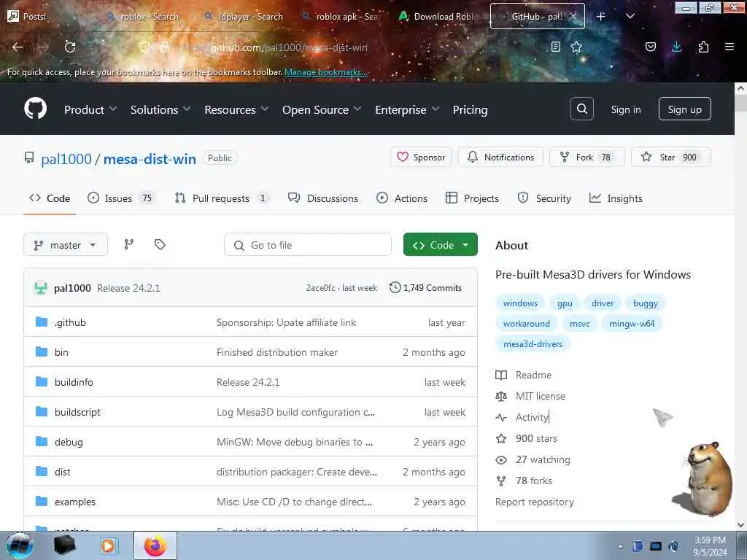This screenshot has width=747, height=560.
Task: Expand the Product menu
Action: pos(90,109)
